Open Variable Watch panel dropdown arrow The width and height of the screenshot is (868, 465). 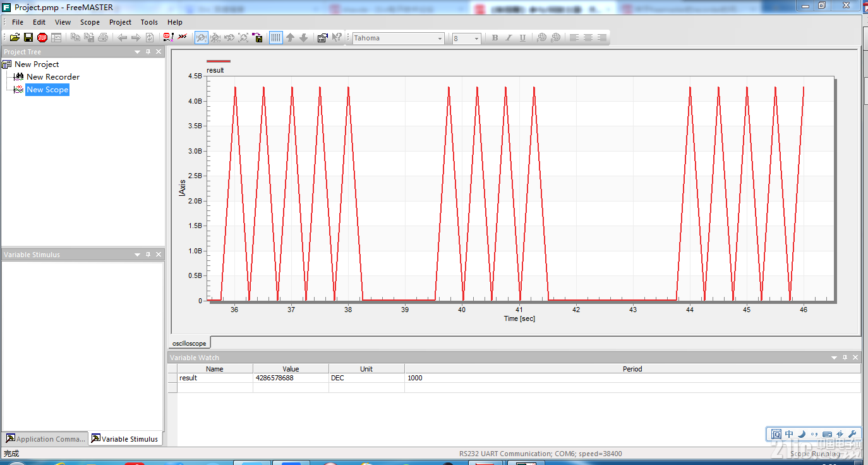click(835, 358)
